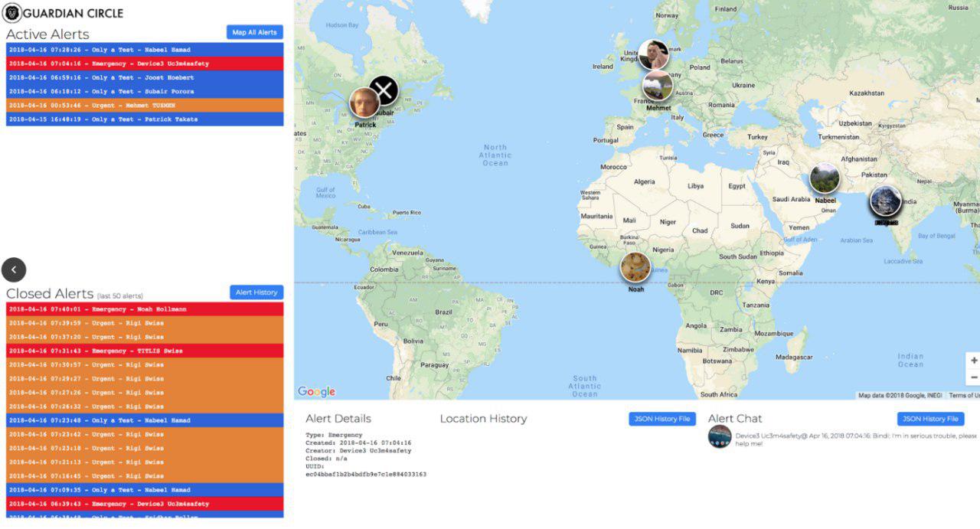Click the Alert Details heading
980x529 pixels.
(x=338, y=419)
